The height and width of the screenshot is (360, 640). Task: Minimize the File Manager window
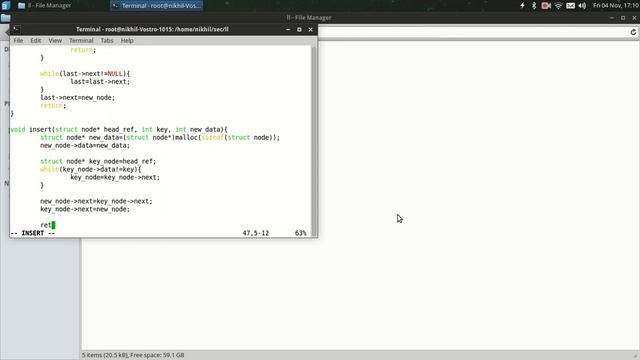(x=611, y=18)
